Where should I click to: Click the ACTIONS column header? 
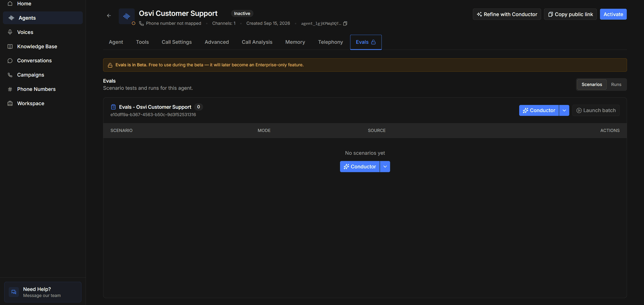point(610,131)
